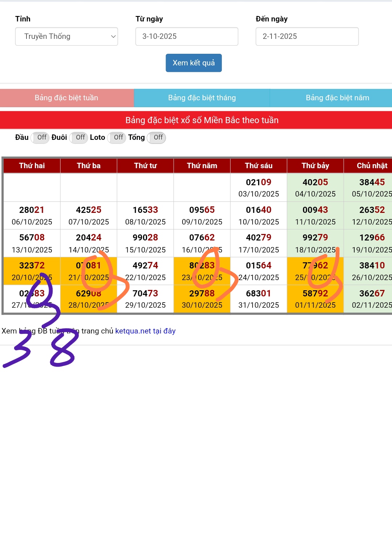Screen dimensions: 392x554
Task: Switch to Bảng đặc biệt năm tab
Action: pos(337,98)
